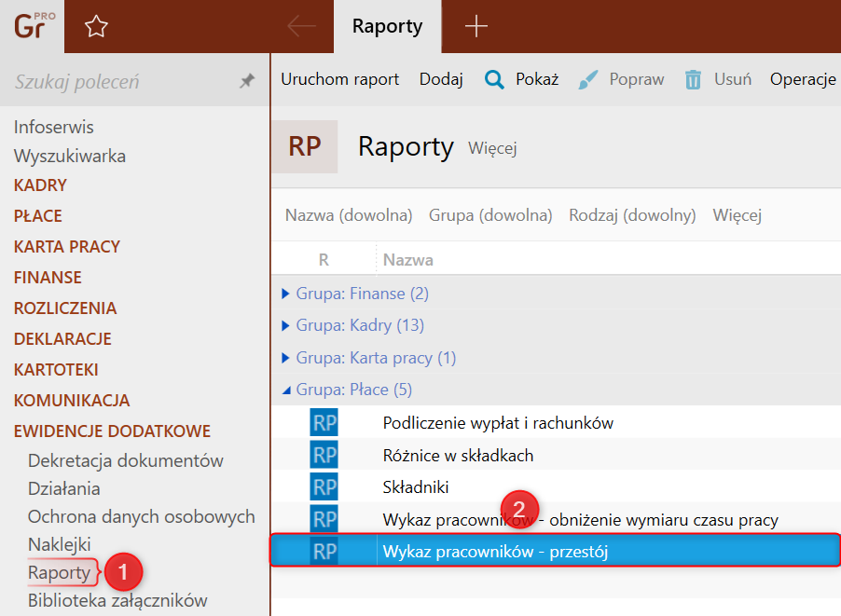Click the Usuń trash icon

pyautogui.click(x=693, y=79)
